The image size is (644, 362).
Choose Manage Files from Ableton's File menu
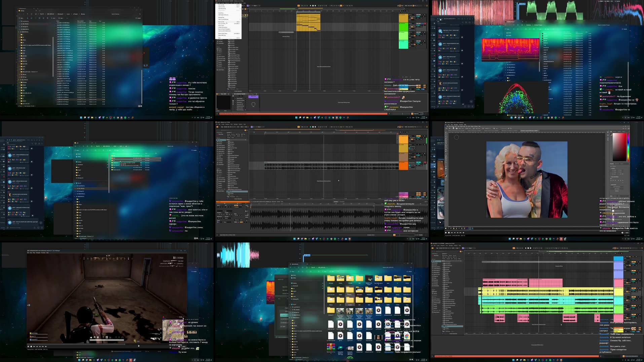(x=228, y=18)
